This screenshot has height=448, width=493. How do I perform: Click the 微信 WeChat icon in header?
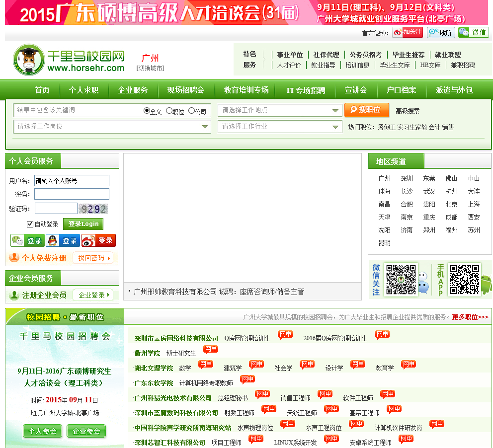pos(473,32)
